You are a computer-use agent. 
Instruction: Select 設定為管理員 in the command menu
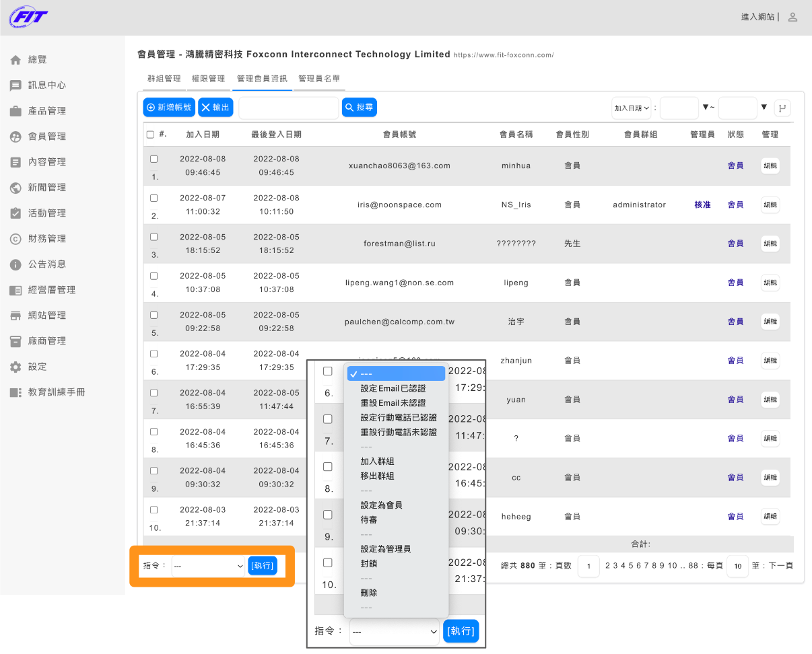(x=386, y=549)
